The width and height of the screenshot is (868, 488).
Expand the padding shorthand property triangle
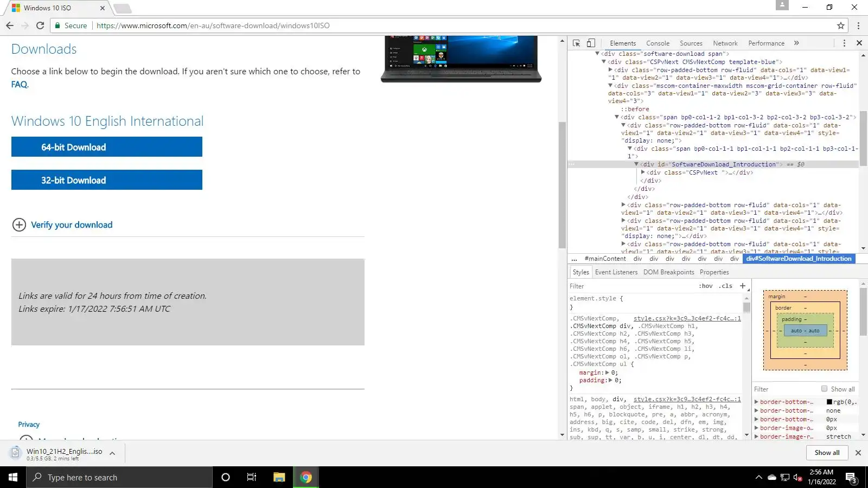click(611, 380)
